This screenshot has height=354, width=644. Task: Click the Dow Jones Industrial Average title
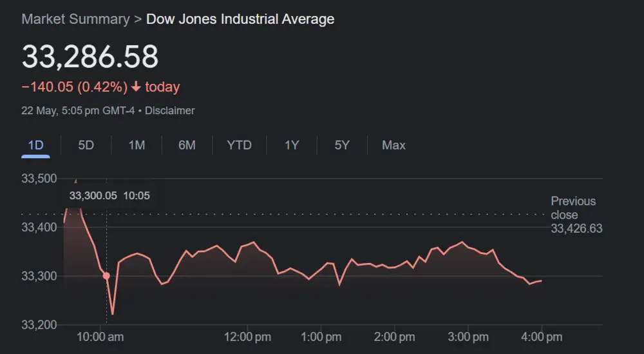pyautogui.click(x=240, y=19)
